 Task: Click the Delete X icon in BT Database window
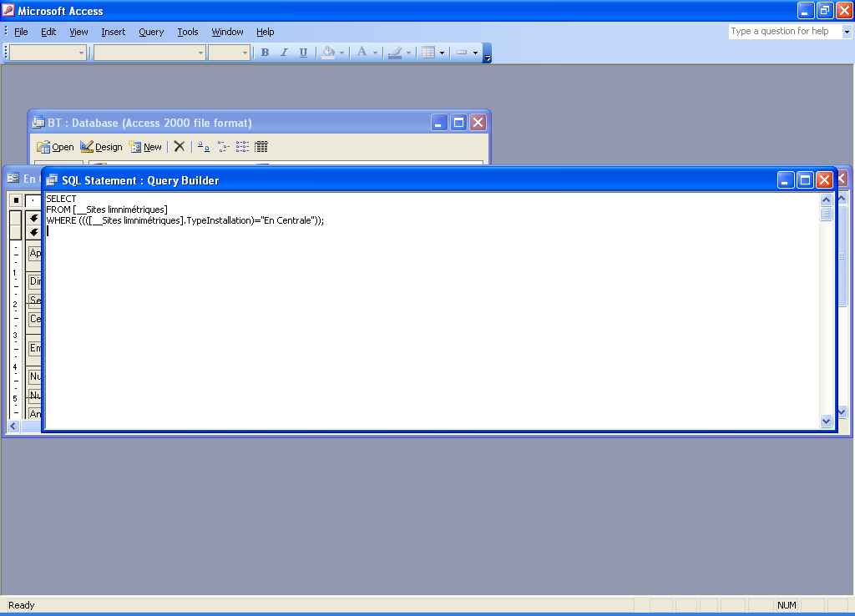click(x=180, y=147)
